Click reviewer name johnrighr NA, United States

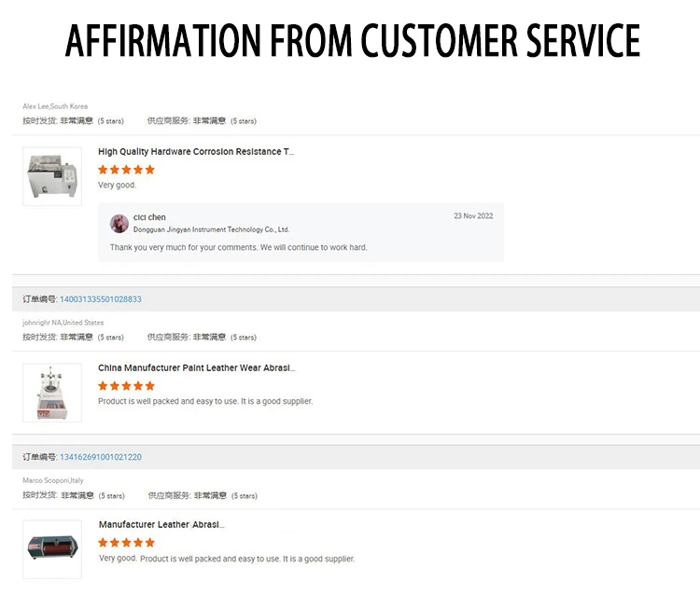(x=63, y=323)
